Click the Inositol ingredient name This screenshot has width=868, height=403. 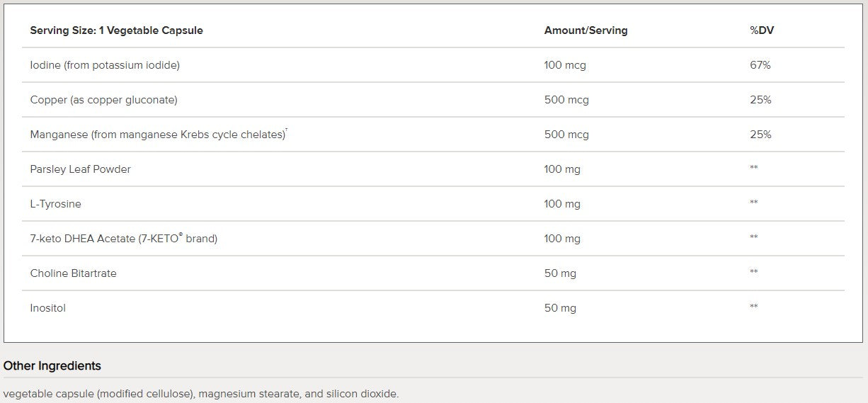(x=47, y=308)
